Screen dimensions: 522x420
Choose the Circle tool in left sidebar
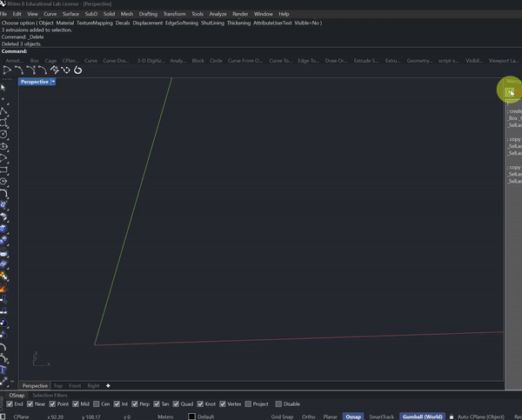tap(3, 135)
